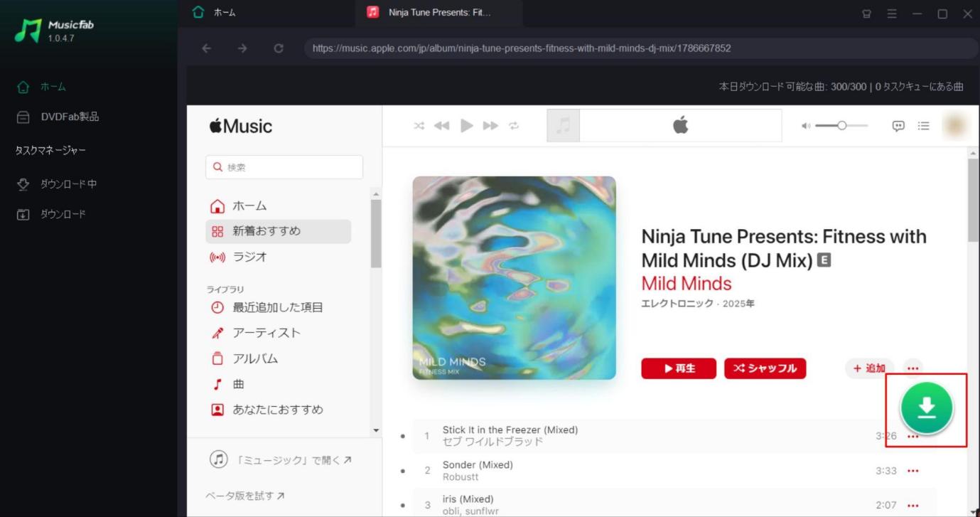Click the 検索 search field
Screen dimensions: 980x517
pos(284,167)
